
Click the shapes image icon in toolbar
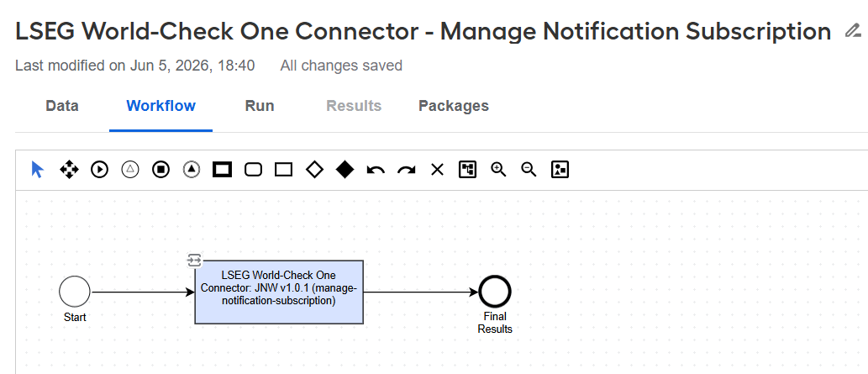tap(560, 170)
